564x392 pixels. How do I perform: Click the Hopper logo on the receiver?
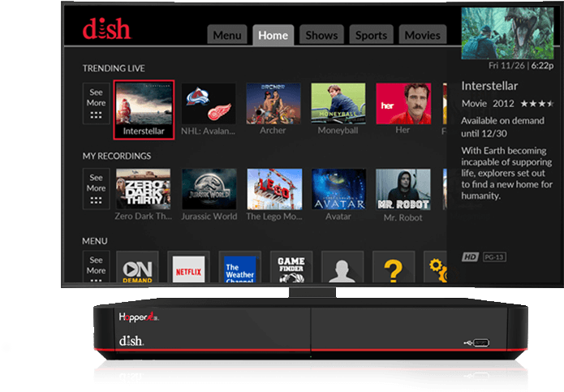point(139,317)
